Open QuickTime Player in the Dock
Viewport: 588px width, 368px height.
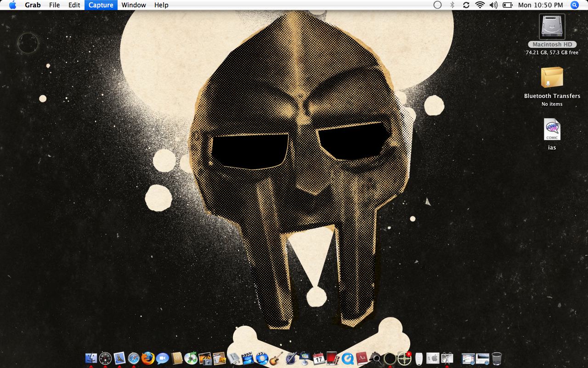347,358
